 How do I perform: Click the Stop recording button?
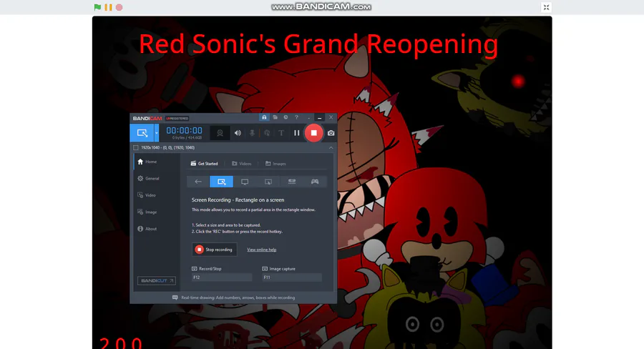[214, 250]
